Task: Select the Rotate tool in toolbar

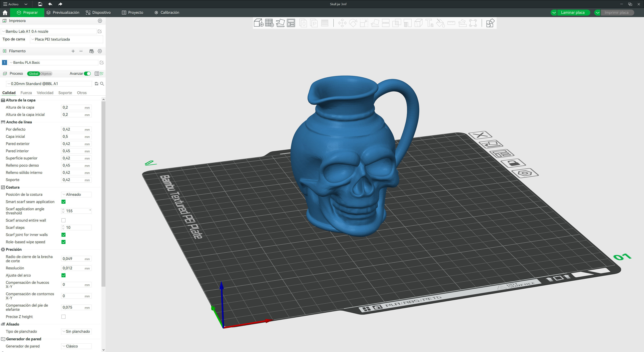Action: point(353,23)
